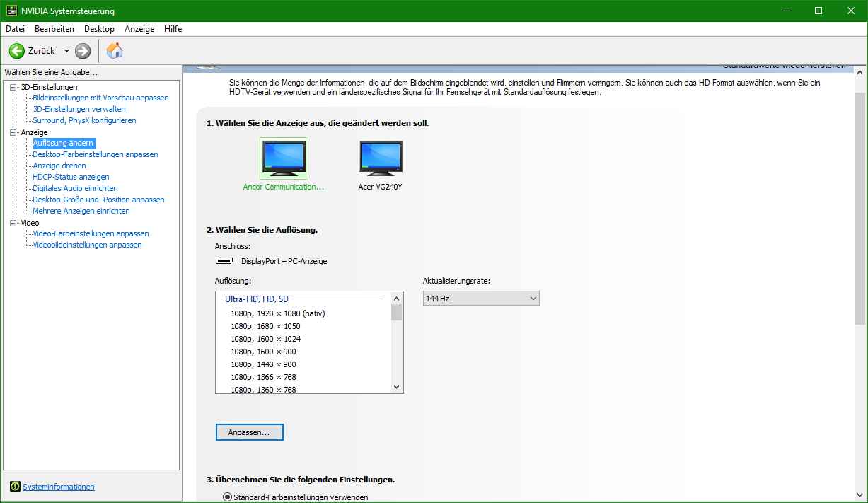The width and height of the screenshot is (868, 503).
Task: Open the Anzeige menu
Action: coord(139,29)
